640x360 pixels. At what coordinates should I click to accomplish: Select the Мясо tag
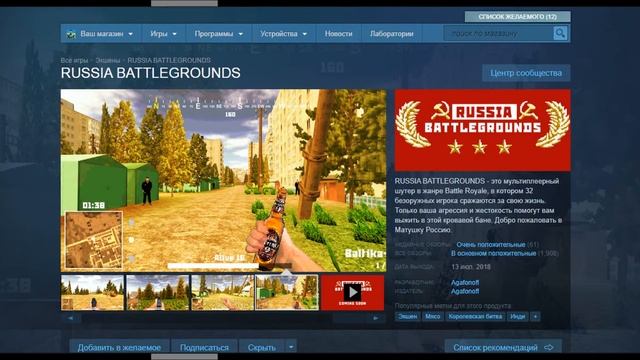pyautogui.click(x=433, y=316)
